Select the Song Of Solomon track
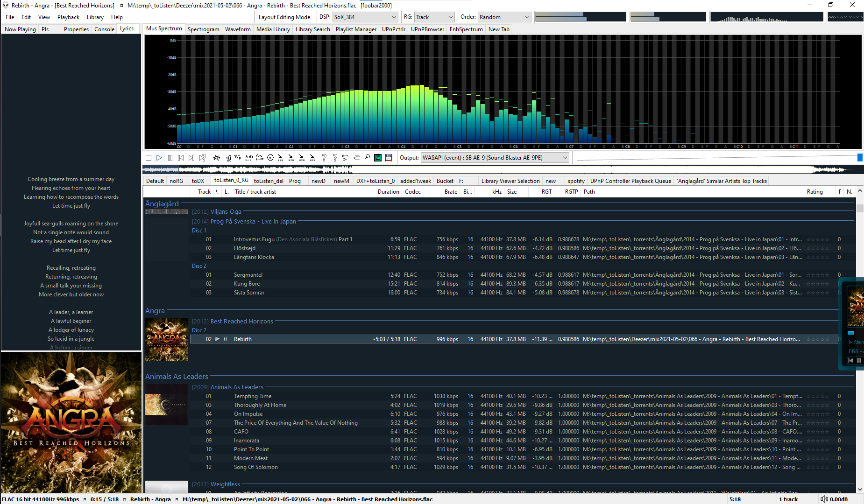This screenshot has height=504, width=864. tap(255, 467)
